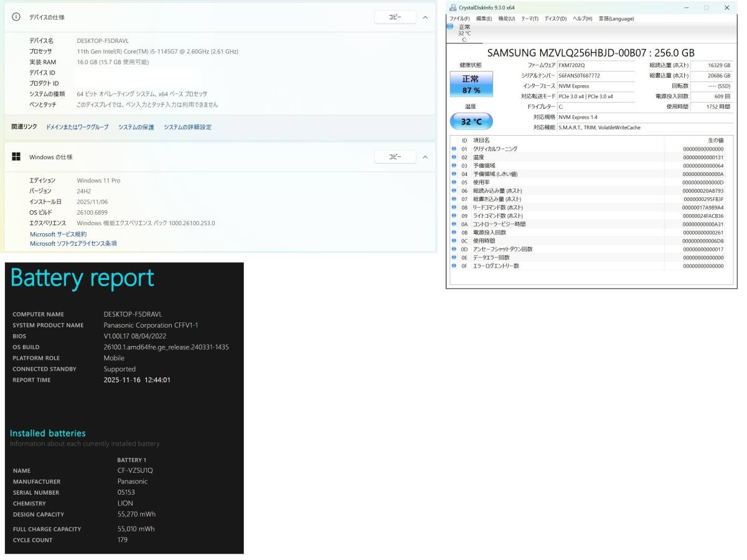Collapse the デバイスの仕様 section chevron
747x560 pixels.
pos(425,17)
